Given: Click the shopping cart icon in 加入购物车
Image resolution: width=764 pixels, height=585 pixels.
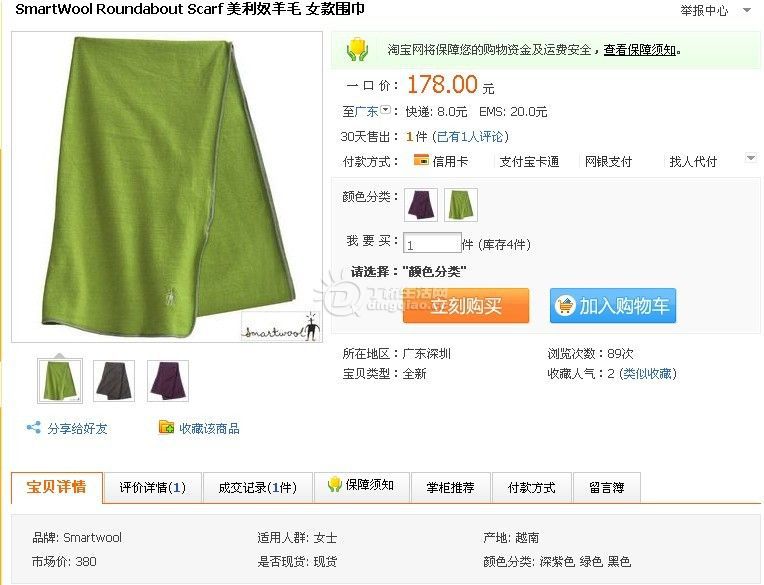Looking at the screenshot, I should point(565,306).
